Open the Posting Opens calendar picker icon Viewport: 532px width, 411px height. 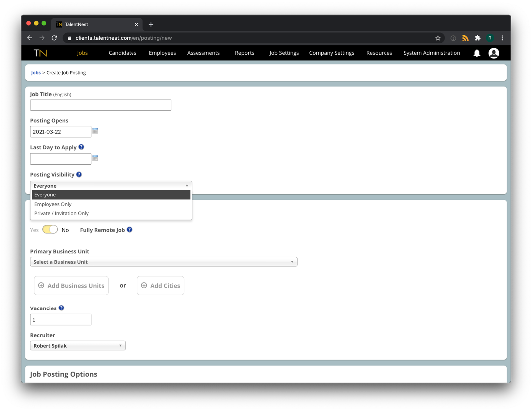point(95,131)
